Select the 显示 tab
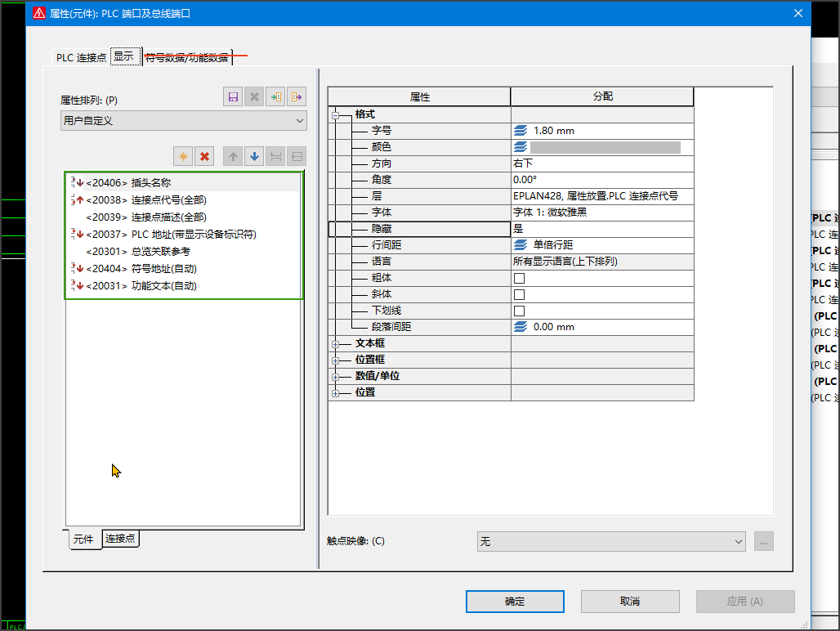The image size is (840, 631). 123,56
